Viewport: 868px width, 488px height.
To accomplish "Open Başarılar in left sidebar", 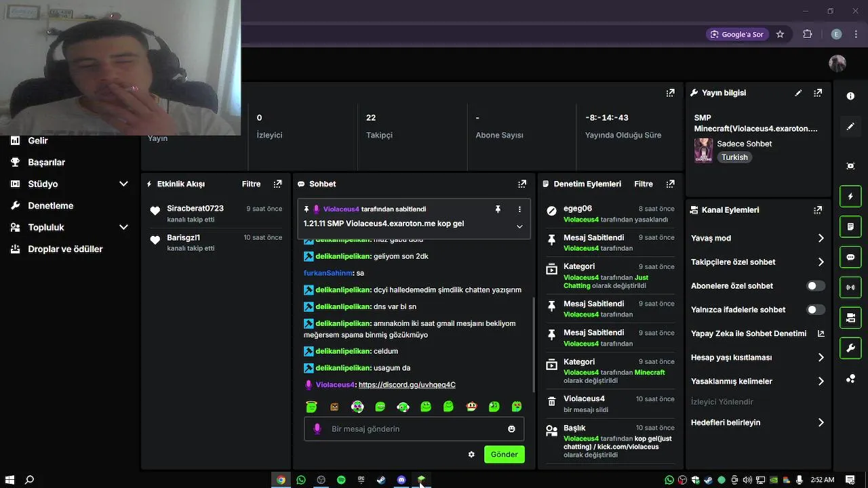I will coord(46,162).
